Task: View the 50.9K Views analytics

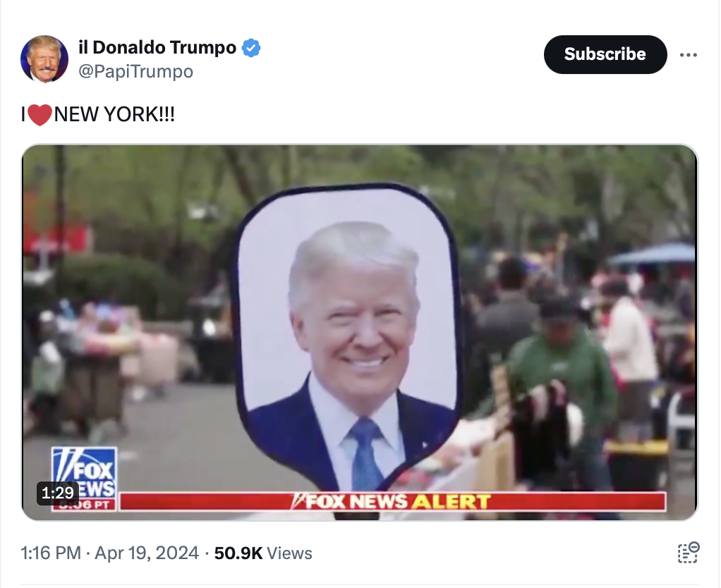Action: (263, 553)
